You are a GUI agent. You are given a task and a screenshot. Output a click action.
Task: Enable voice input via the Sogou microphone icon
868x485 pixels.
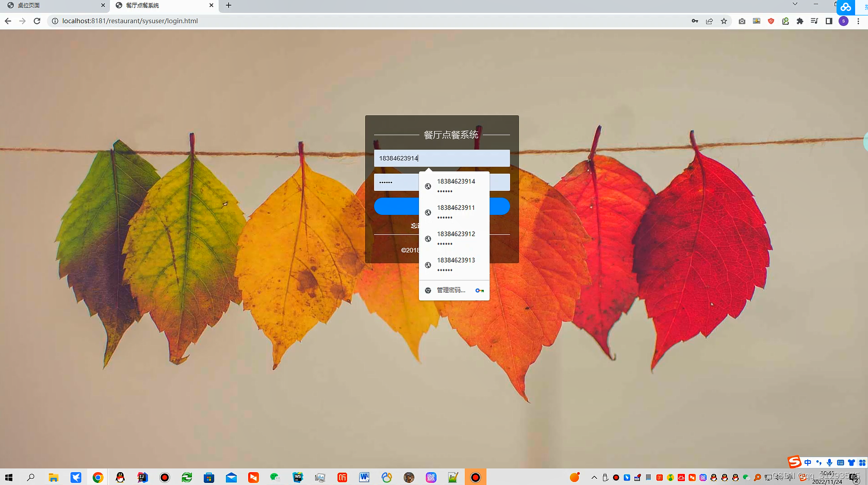pyautogui.click(x=829, y=463)
